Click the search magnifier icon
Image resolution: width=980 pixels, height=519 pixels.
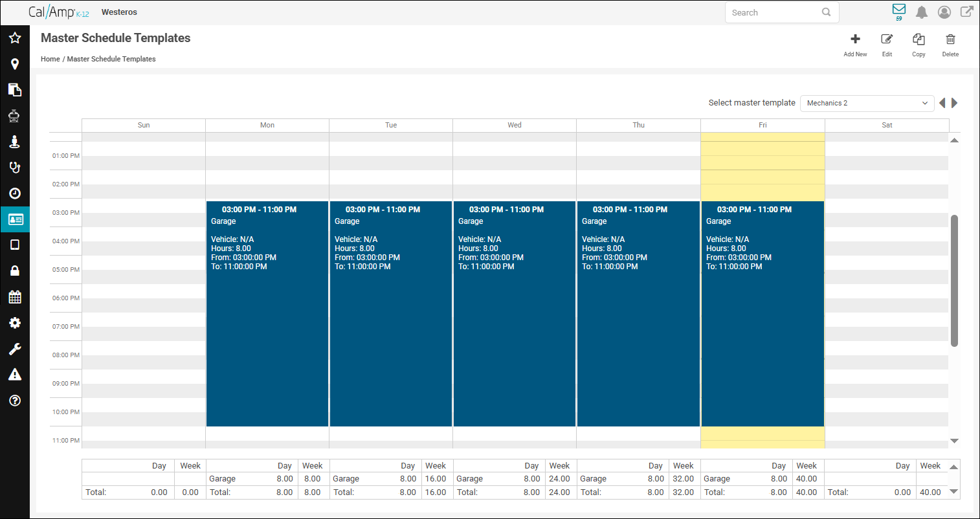[x=826, y=12]
